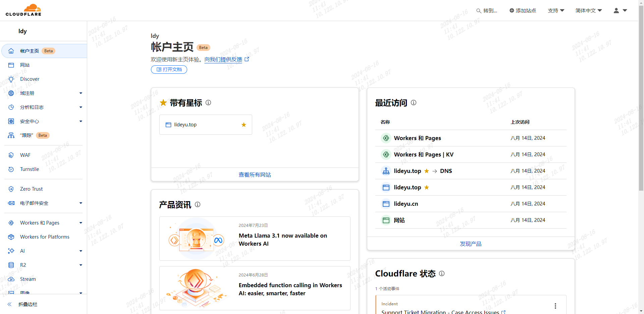Screen dimensions: 644x314
Task: Select Zero Trust in the sidebar
Action: pos(32,189)
